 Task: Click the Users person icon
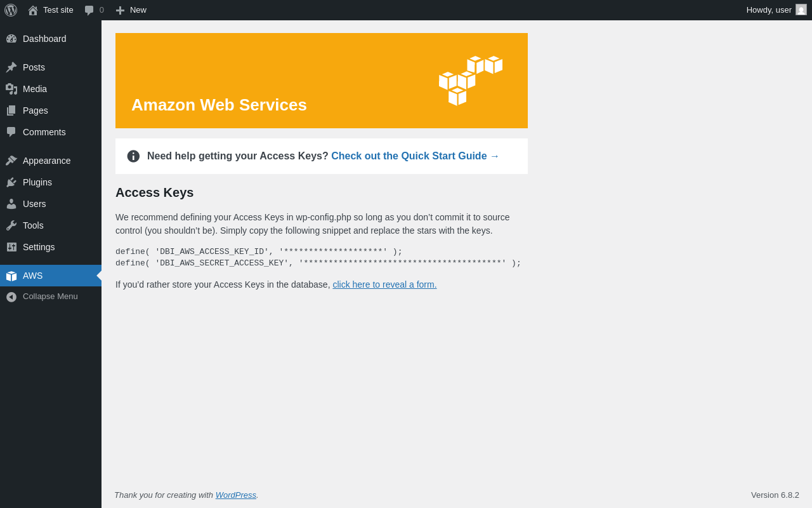pos(11,204)
